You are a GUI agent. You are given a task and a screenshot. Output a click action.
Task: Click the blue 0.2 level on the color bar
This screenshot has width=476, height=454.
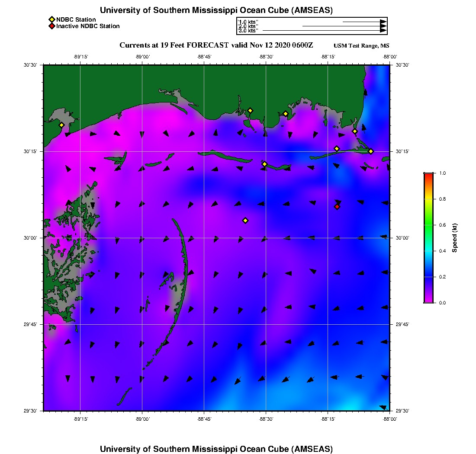click(x=428, y=277)
